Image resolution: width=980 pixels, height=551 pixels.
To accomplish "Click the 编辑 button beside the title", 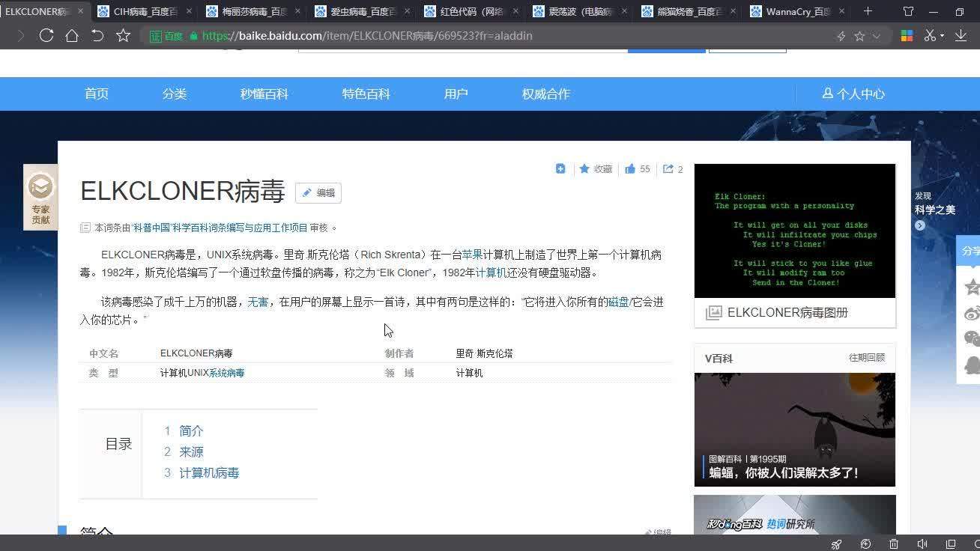I will [318, 192].
